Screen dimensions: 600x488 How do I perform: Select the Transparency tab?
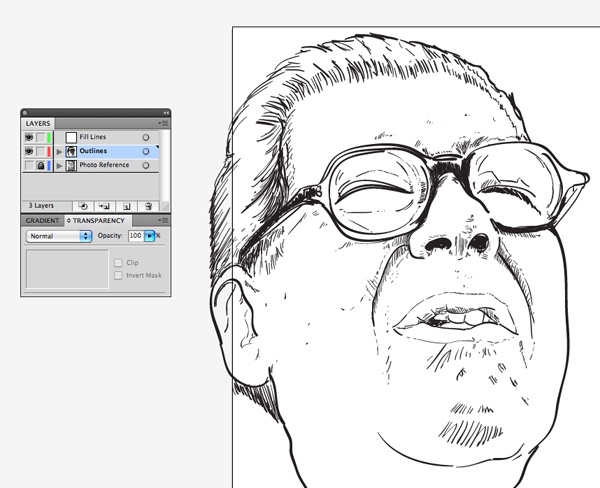point(98,220)
